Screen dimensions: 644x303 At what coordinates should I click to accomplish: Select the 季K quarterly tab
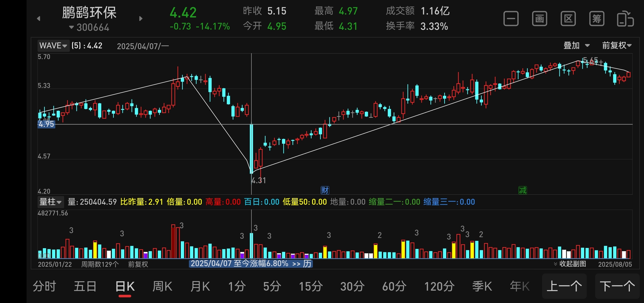482,286
